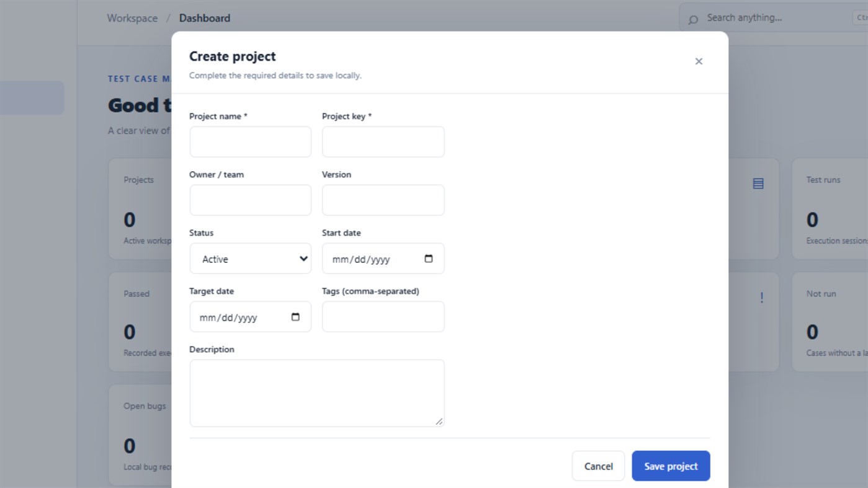The height and width of the screenshot is (488, 868).
Task: Go to Workspace breadcrumb
Action: (x=132, y=18)
